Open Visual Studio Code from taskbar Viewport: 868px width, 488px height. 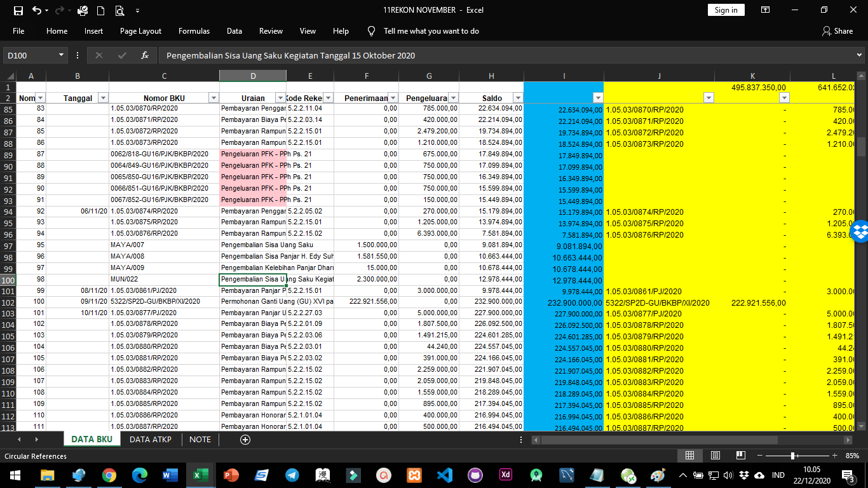tap(445, 475)
